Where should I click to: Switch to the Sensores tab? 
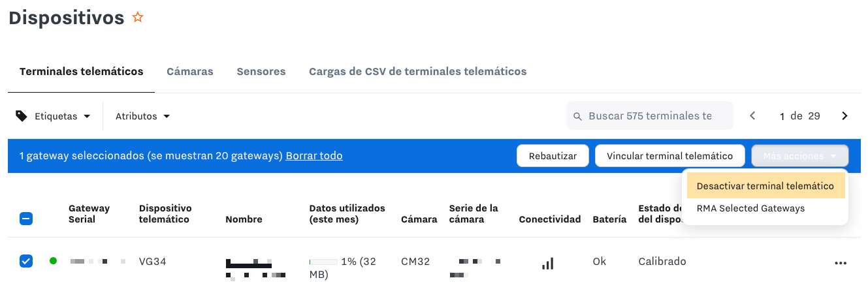(x=261, y=72)
